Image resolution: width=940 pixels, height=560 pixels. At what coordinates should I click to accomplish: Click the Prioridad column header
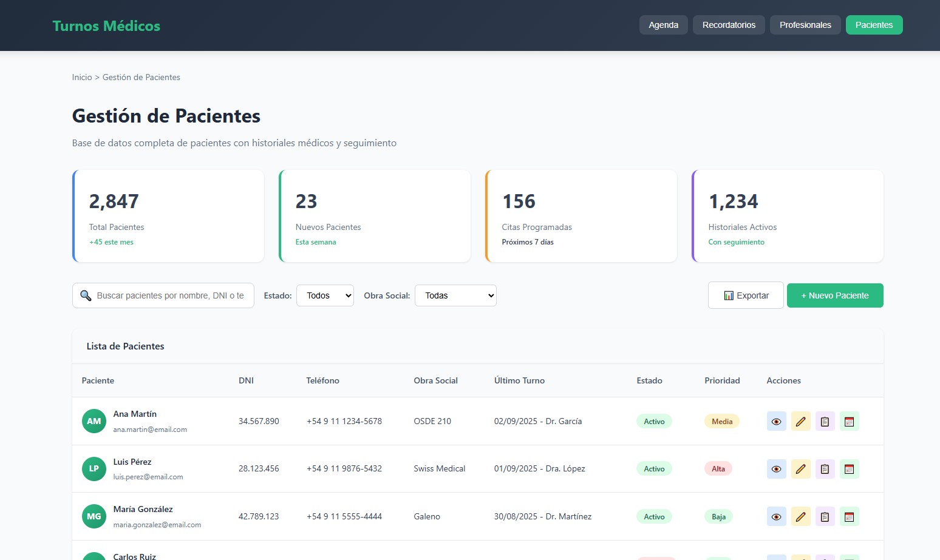(x=722, y=380)
